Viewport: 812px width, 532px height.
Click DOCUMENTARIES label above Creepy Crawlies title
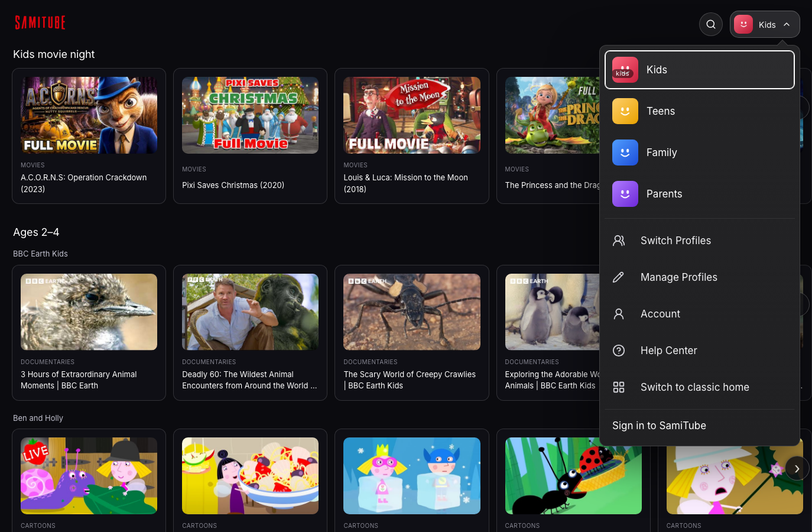coord(371,362)
